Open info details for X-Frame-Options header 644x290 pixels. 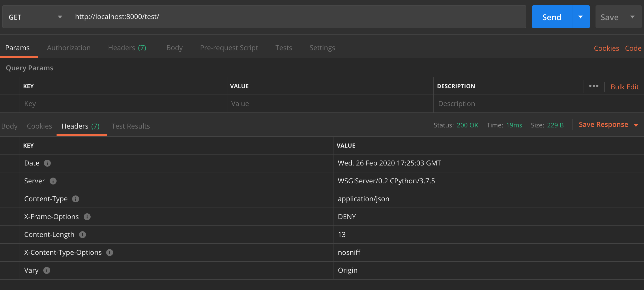point(87,217)
